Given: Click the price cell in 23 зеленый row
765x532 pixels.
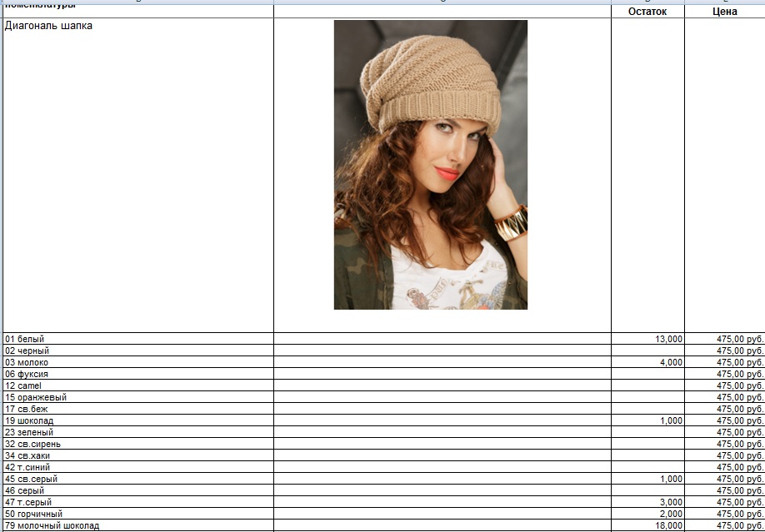Looking at the screenshot, I should pos(724,433).
